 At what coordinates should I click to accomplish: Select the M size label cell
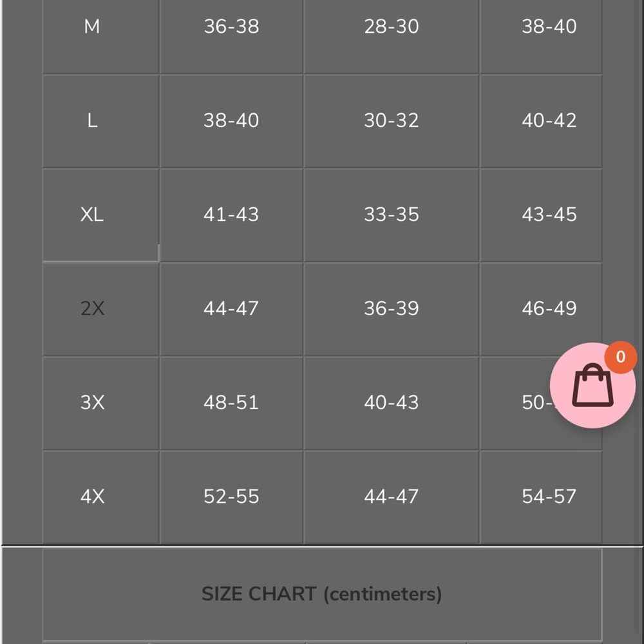tap(92, 27)
